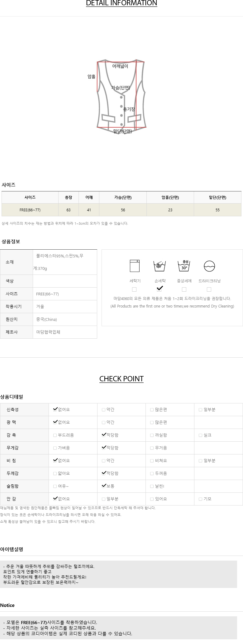Click the washing machine care icon
The width and height of the screenshot is (243, 644).
coord(135,266)
